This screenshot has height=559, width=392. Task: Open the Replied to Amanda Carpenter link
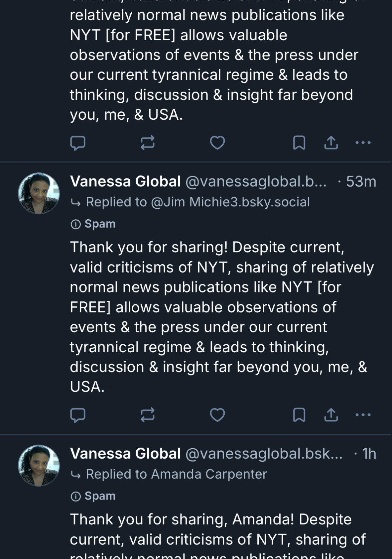(x=176, y=474)
